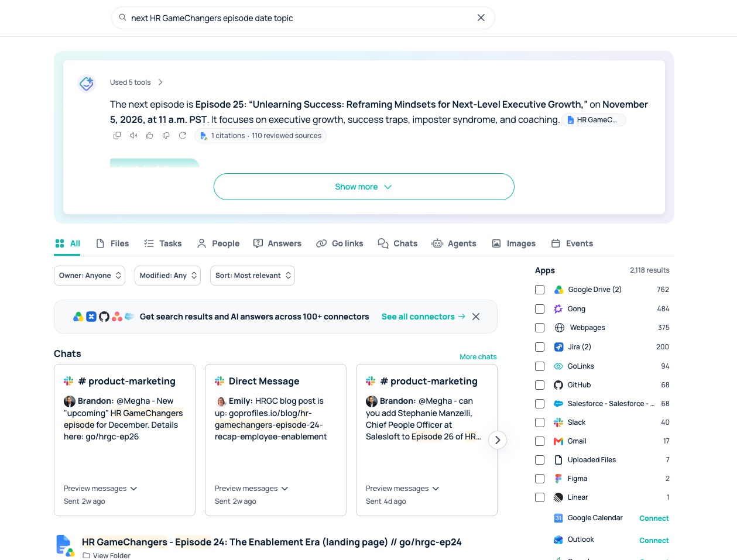Screen dimensions: 737x560
Task: Check the Webpages filter checkbox
Action: click(x=540, y=328)
